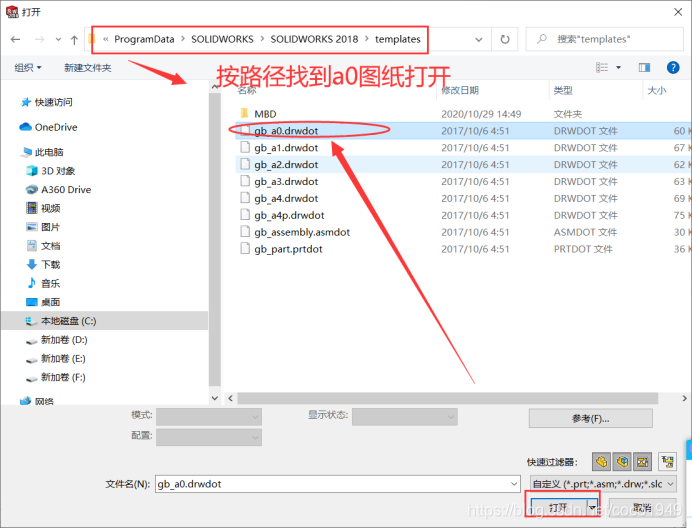This screenshot has width=692, height=529.
Task: Toggle the preview pane
Action: pyautogui.click(x=644, y=68)
